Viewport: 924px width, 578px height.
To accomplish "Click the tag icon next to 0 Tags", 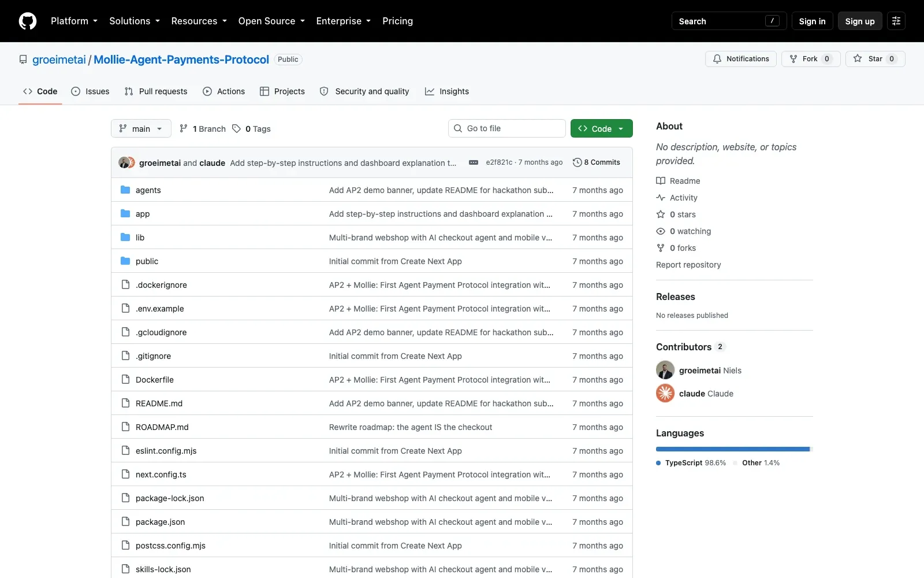I will pyautogui.click(x=237, y=128).
